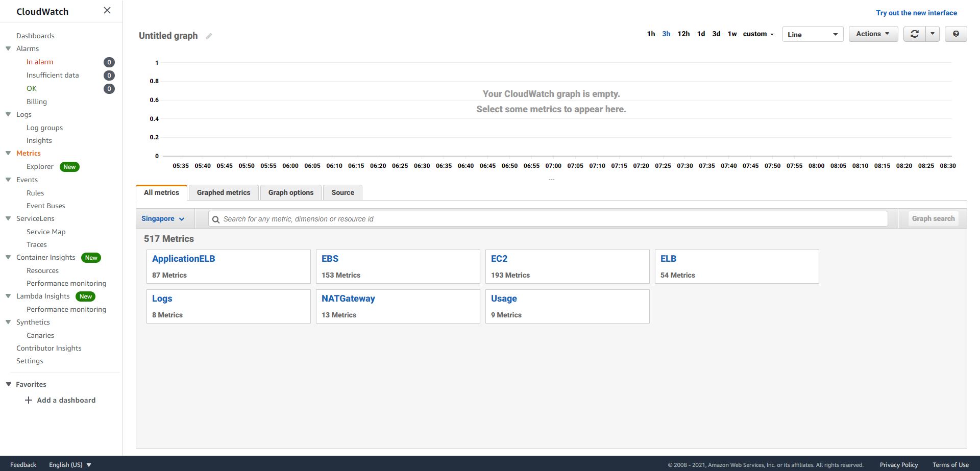Set time range to 3h
Image resolution: width=980 pixels, height=471 pixels.
point(666,34)
